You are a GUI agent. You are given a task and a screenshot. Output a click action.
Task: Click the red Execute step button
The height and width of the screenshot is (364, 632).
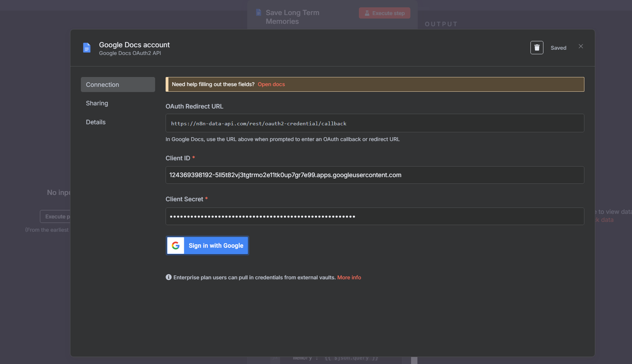click(x=384, y=13)
